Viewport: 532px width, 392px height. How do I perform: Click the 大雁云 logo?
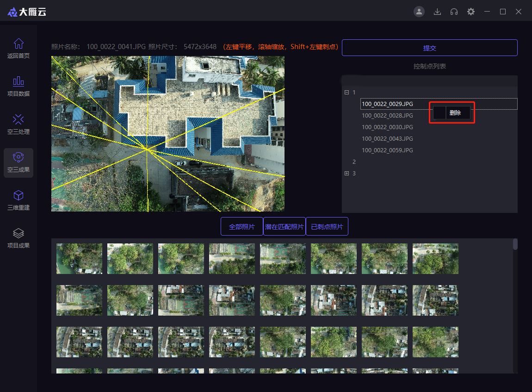point(27,12)
